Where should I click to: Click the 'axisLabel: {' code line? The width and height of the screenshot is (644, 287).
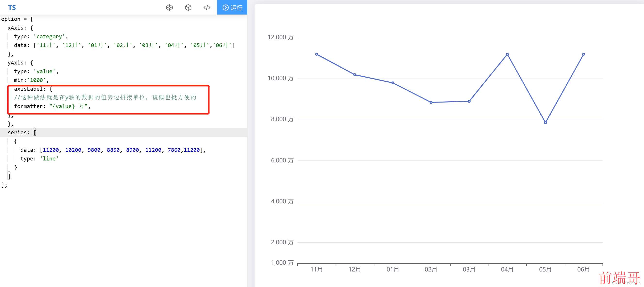33,89
